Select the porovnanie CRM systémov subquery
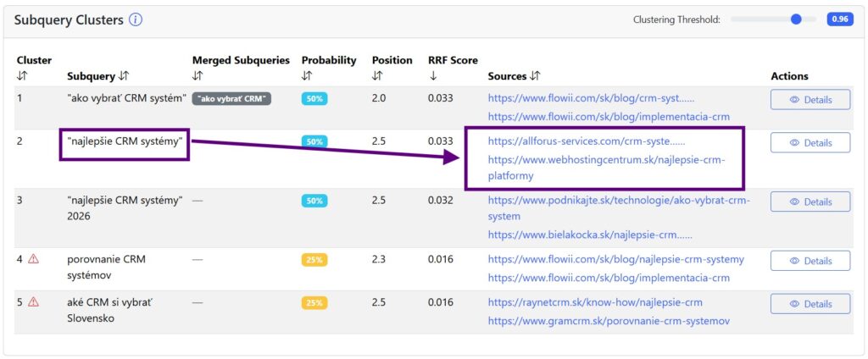868x359 pixels. (106, 267)
